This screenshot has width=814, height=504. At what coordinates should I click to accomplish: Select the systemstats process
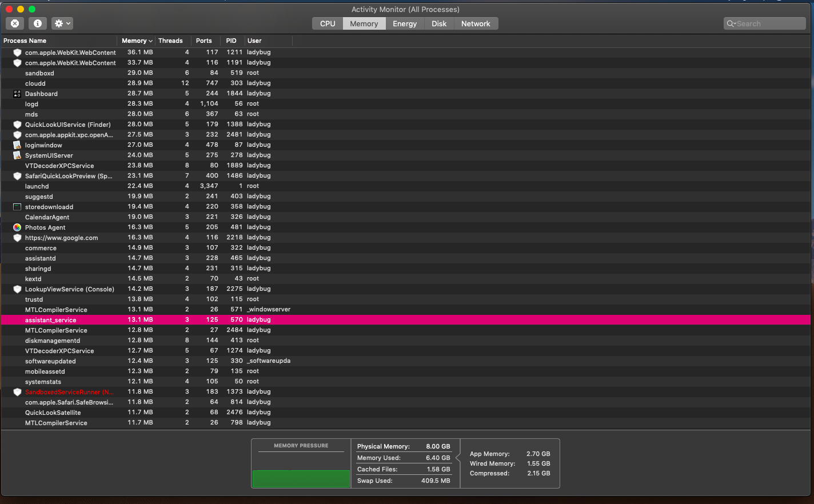[405, 382]
